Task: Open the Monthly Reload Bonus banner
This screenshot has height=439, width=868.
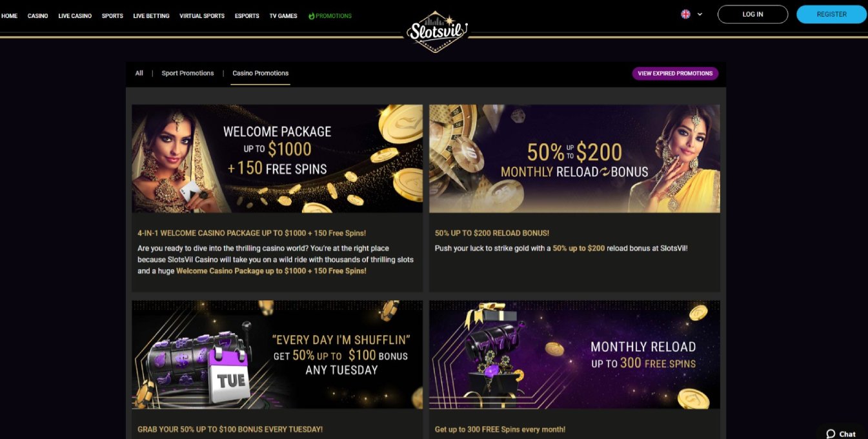Action: pyautogui.click(x=574, y=159)
